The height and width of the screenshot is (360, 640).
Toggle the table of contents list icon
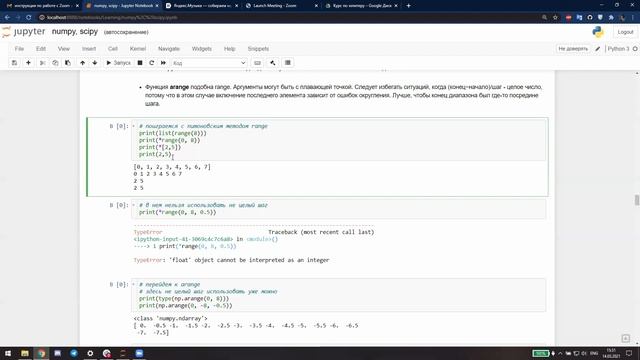pos(288,63)
